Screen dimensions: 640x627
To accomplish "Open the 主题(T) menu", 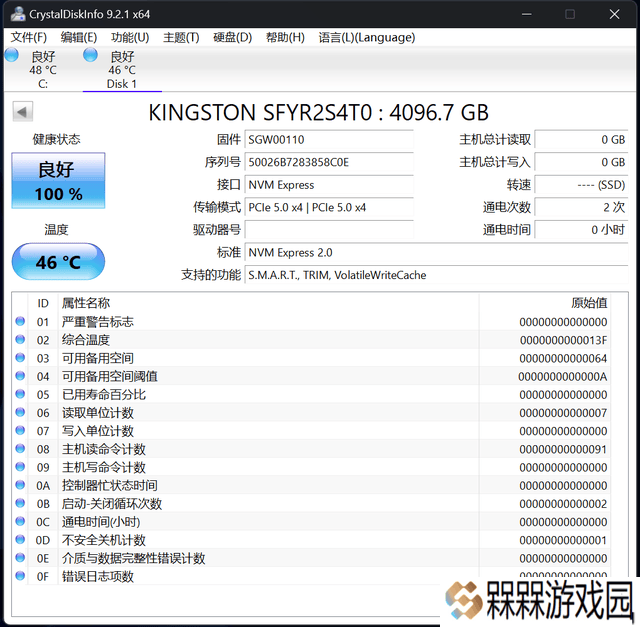I will tap(181, 38).
